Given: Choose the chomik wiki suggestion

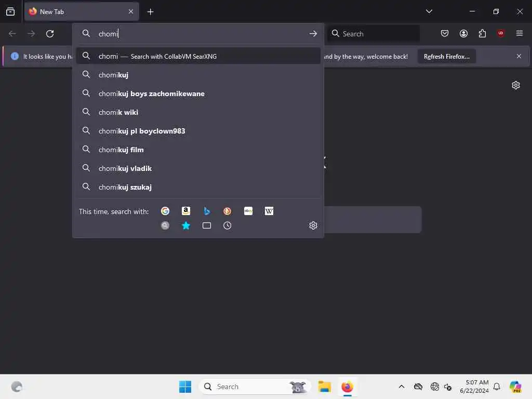Looking at the screenshot, I should (198, 112).
